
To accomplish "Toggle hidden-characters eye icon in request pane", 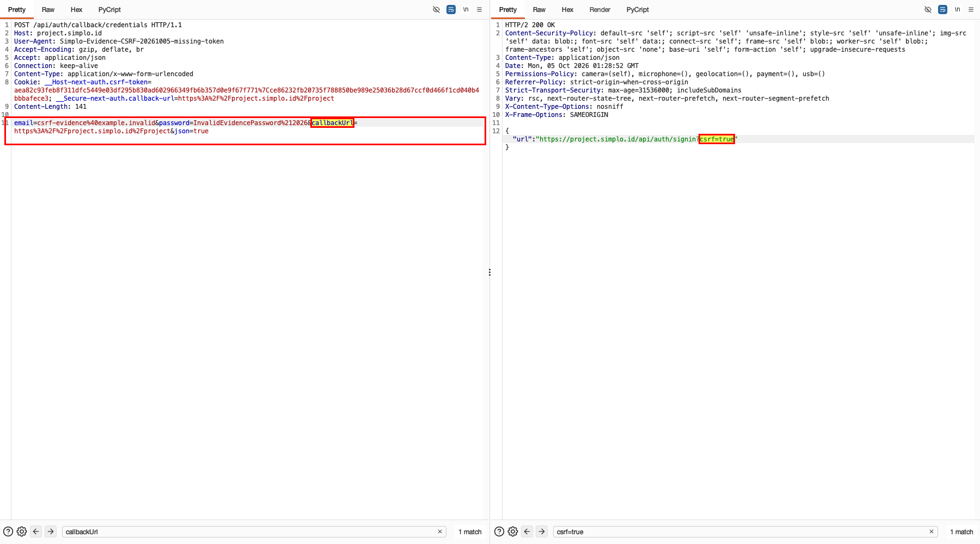I will coord(436,9).
